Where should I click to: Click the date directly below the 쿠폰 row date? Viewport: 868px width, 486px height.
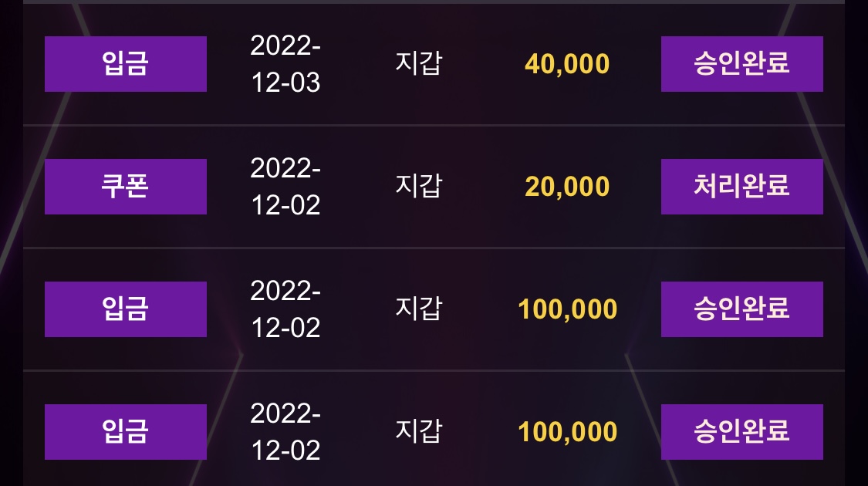[285, 309]
